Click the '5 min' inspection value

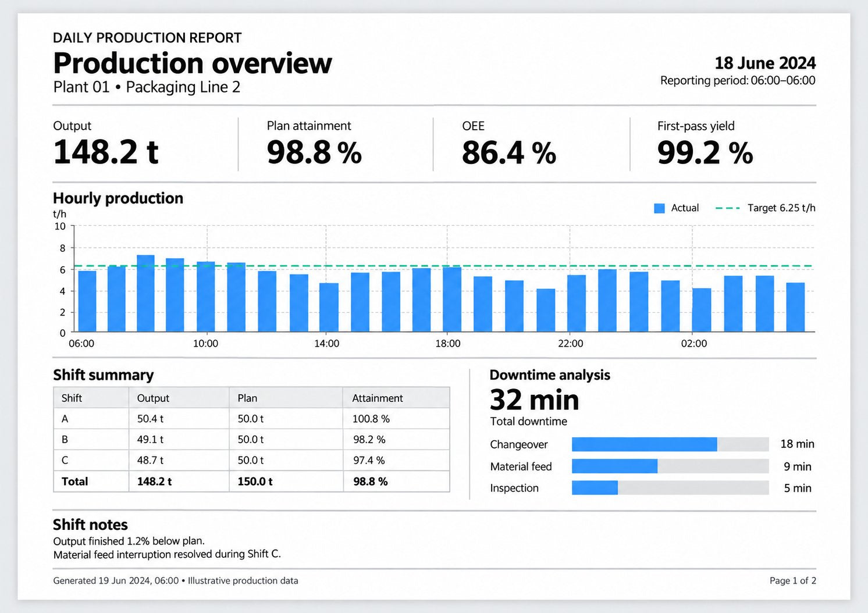coord(798,489)
